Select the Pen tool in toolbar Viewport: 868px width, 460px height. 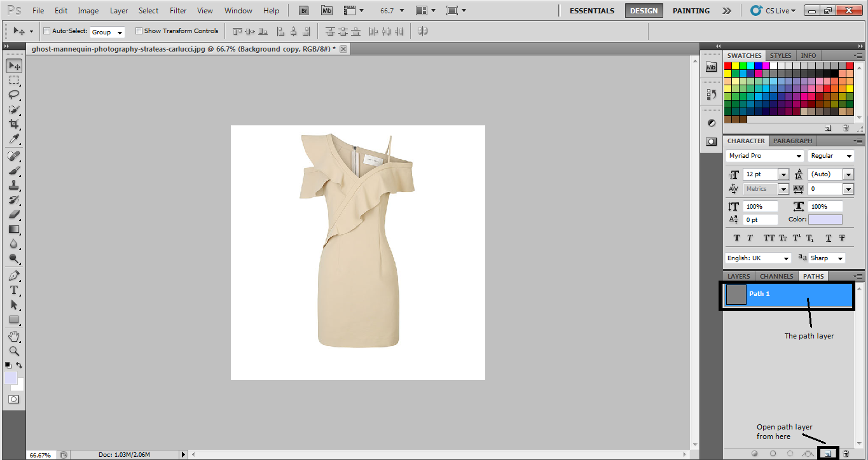pyautogui.click(x=13, y=275)
